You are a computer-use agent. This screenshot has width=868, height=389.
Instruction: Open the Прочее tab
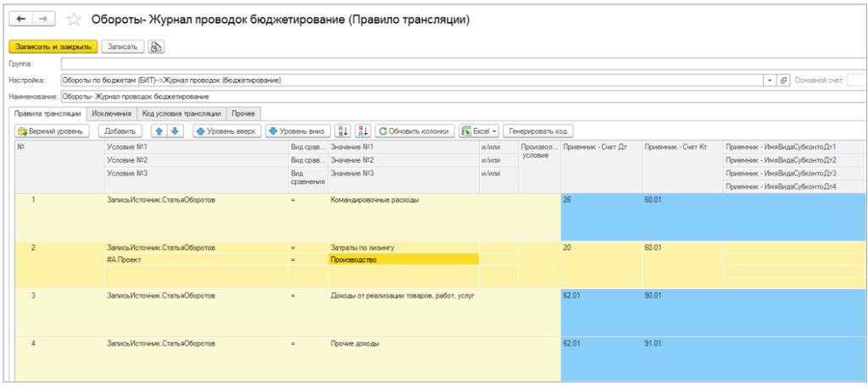click(x=243, y=114)
